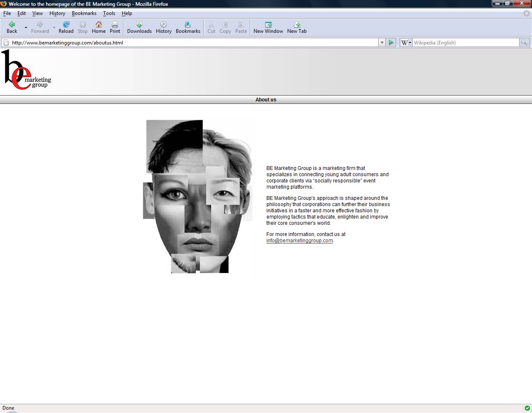Click the search magnifier button

(x=525, y=42)
